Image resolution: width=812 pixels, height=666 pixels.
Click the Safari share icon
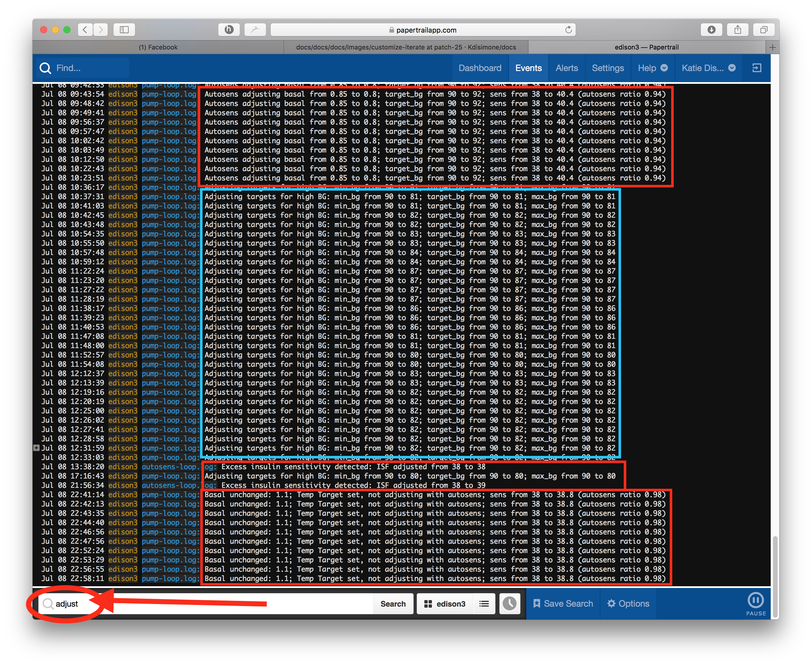737,29
